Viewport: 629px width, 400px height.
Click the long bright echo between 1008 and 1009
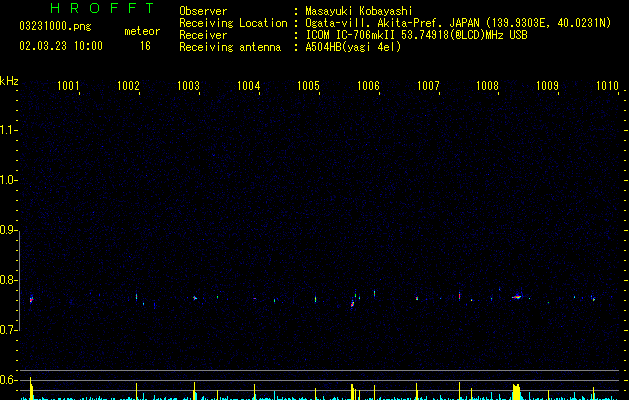[x=517, y=297]
